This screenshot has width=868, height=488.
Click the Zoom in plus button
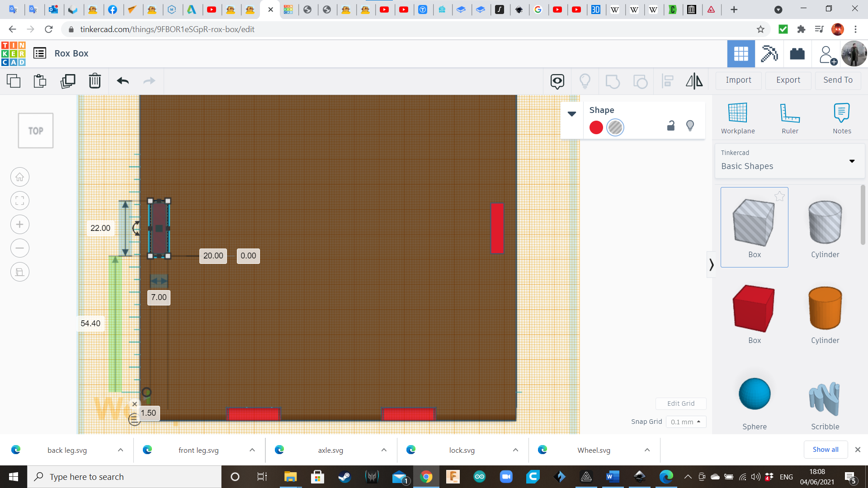coord(20,225)
